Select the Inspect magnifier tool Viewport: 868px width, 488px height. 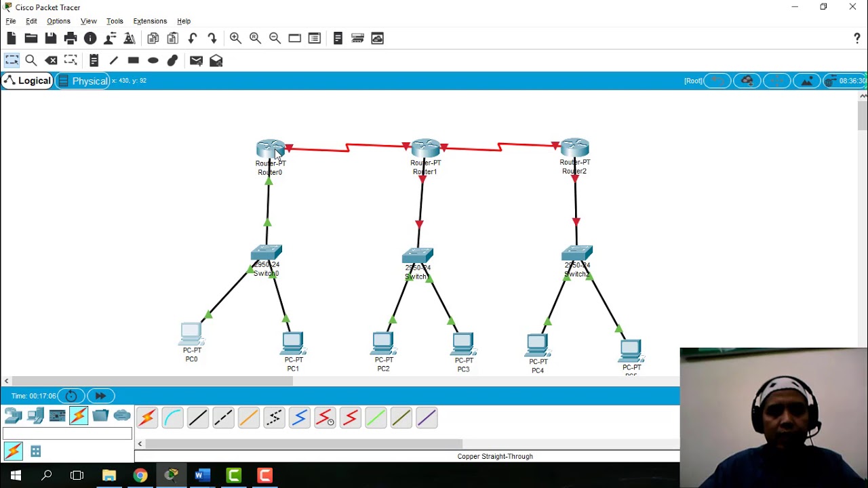[x=31, y=61]
